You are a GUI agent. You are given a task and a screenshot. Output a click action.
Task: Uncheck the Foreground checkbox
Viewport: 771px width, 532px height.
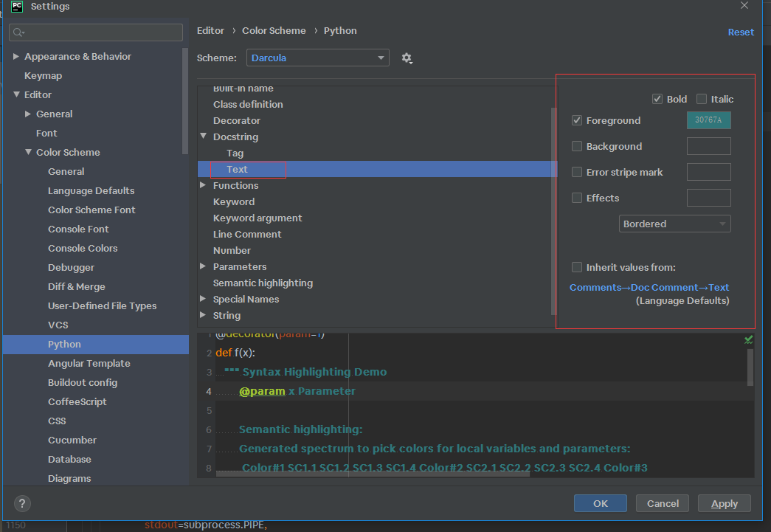577,120
